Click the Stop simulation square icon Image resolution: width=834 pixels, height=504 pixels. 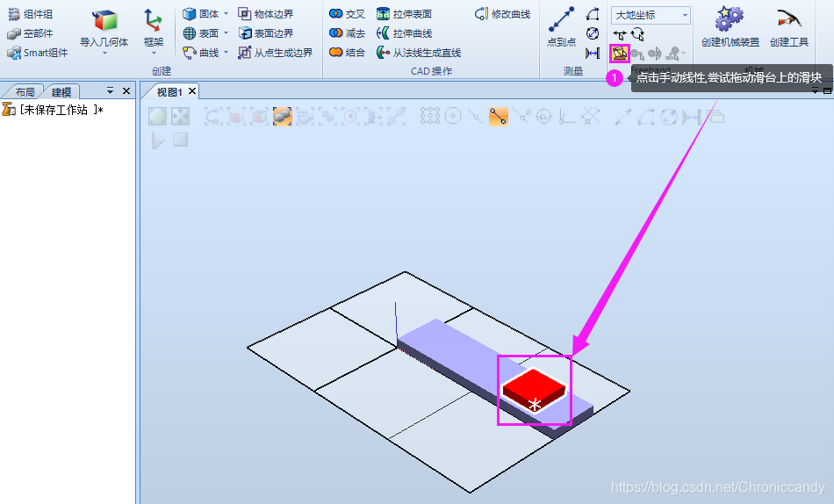click(181, 140)
